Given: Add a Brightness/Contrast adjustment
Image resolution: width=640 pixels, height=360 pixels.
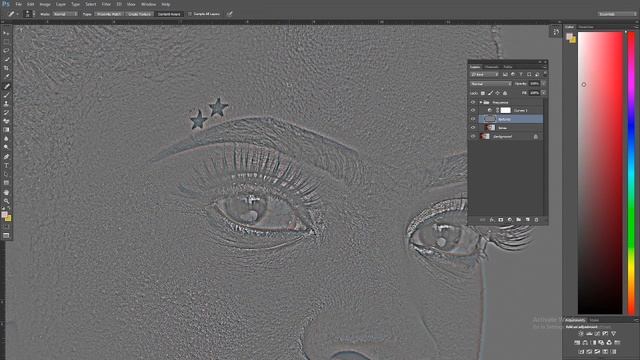Looking at the screenshot, I should point(581,333).
